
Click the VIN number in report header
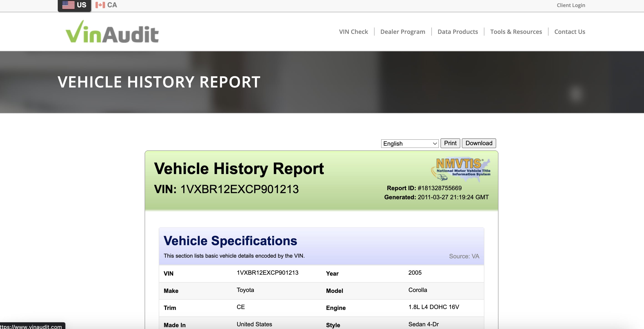[239, 189]
